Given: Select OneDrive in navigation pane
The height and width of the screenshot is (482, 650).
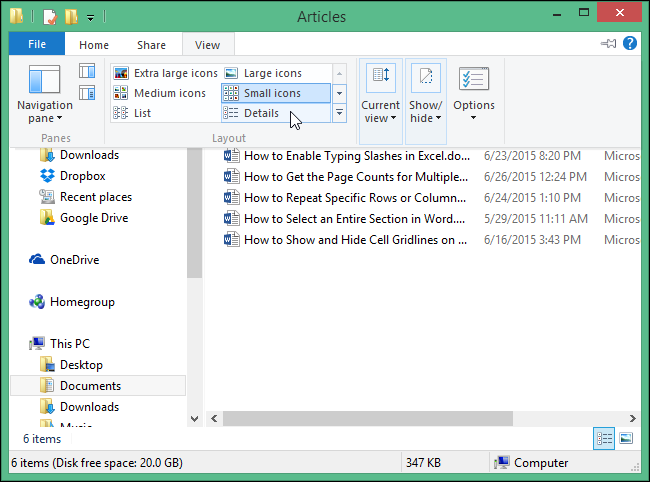Looking at the screenshot, I should click(x=64, y=260).
